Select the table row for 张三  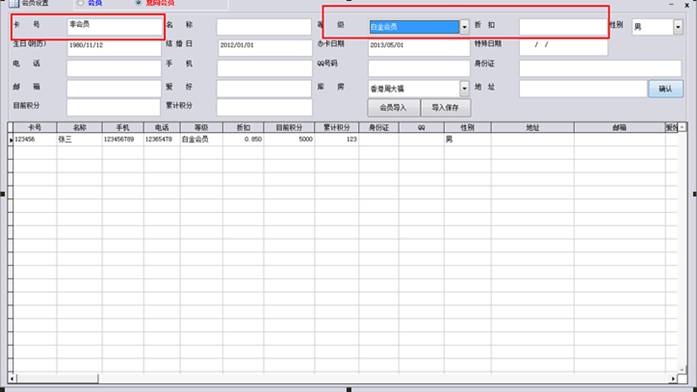tap(343, 139)
